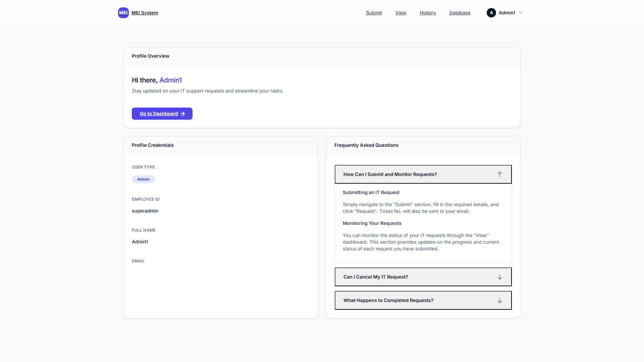Collapse the How Can I Submit and Monitor Requests section
This screenshot has width=644, height=362.
click(390, 174)
